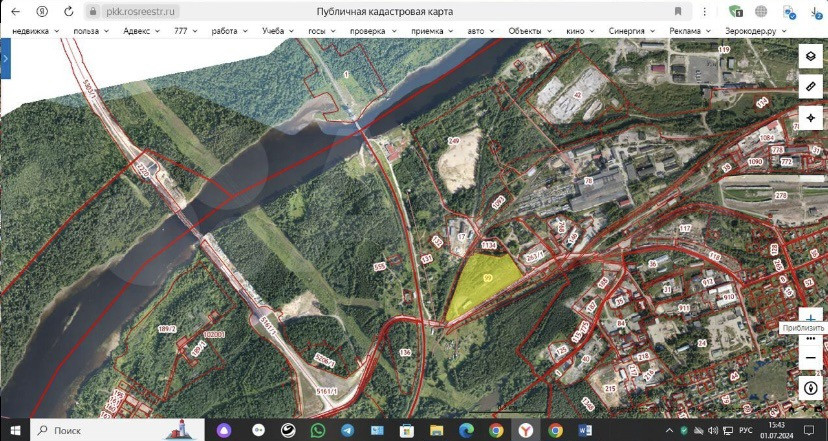
Task: Activate the ruler measurement tool
Action: point(810,87)
